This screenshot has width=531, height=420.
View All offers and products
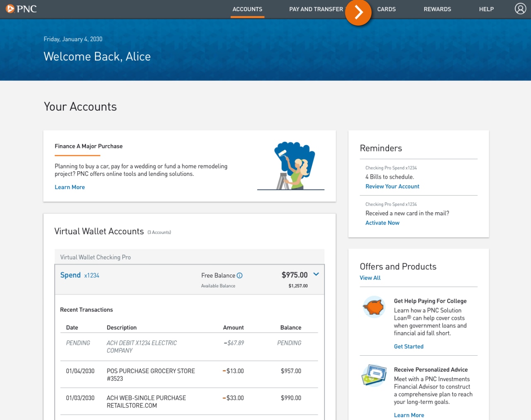pyautogui.click(x=370, y=277)
